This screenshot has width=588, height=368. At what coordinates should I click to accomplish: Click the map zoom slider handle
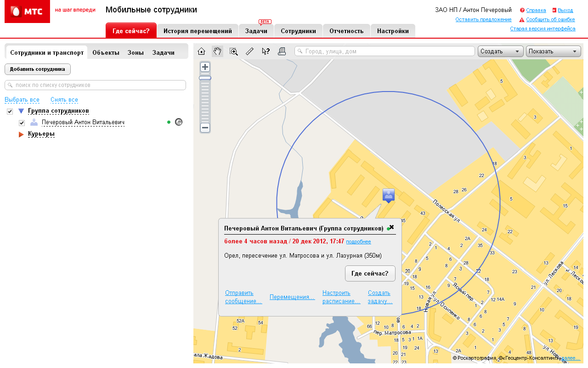coord(205,78)
